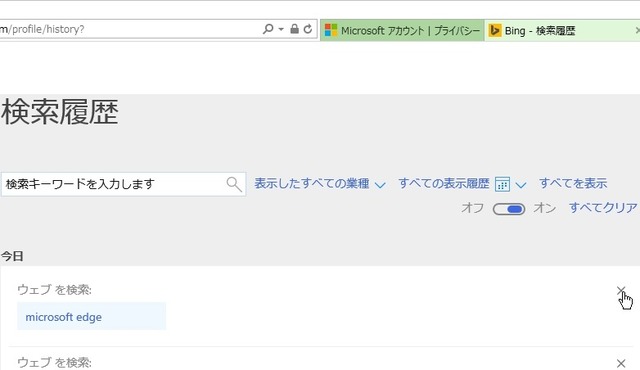Click the refresh page icon
The image size is (640, 370).
pyautogui.click(x=308, y=29)
